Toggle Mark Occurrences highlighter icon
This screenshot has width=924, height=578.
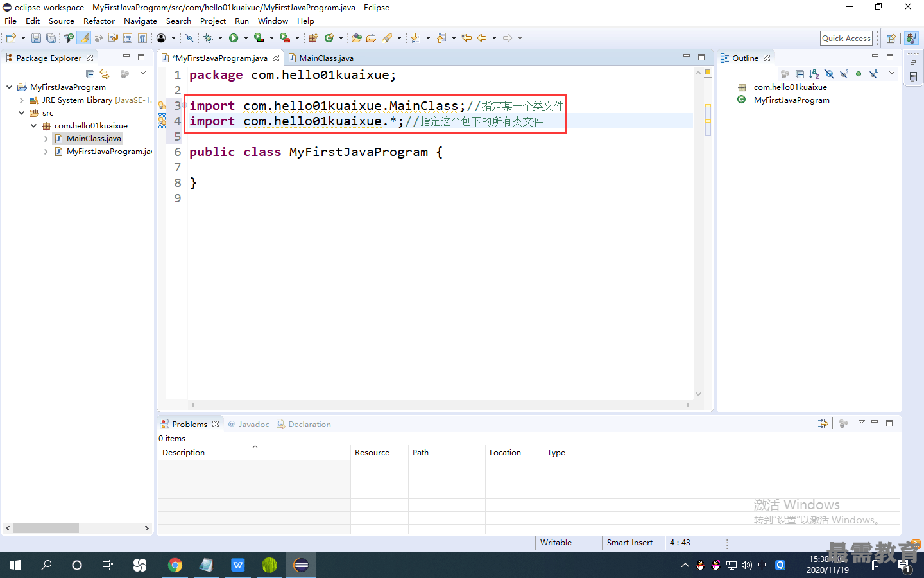(84, 38)
